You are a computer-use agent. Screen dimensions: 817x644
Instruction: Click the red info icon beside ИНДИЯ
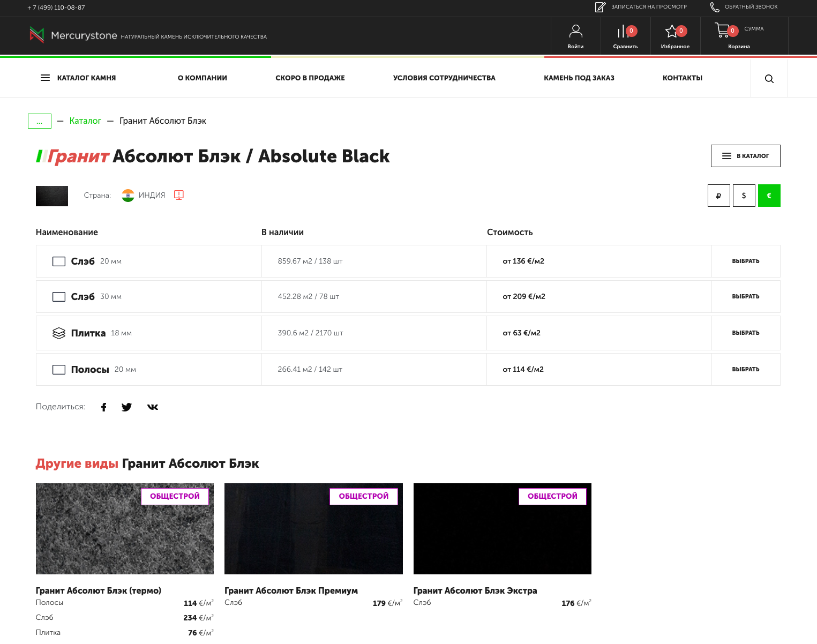pyautogui.click(x=179, y=195)
